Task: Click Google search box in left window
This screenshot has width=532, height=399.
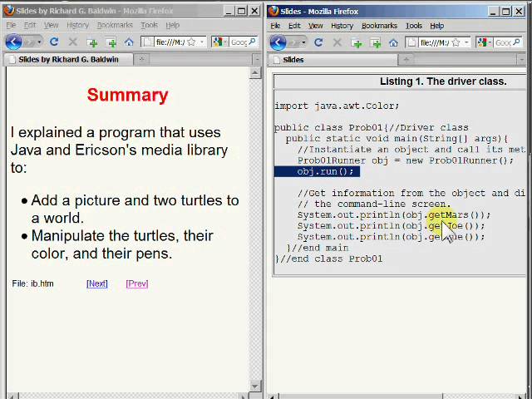Action: click(x=239, y=42)
